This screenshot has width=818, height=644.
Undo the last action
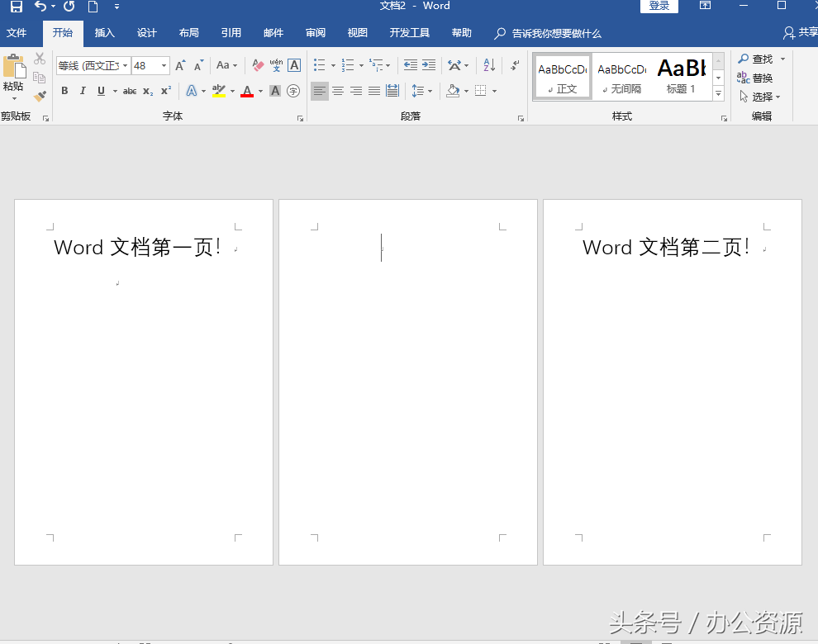pos(40,7)
